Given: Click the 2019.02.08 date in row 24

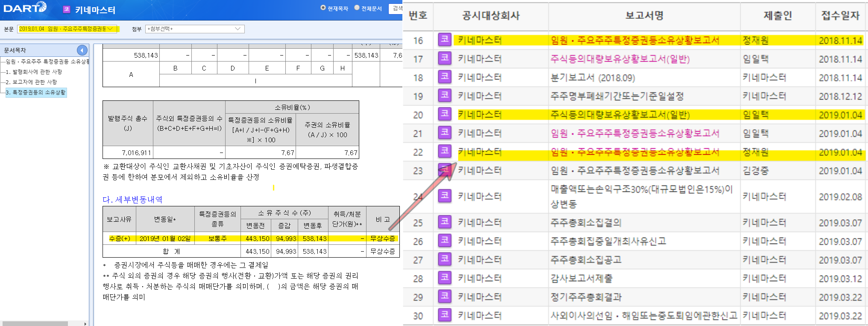Looking at the screenshot, I should (x=840, y=196).
